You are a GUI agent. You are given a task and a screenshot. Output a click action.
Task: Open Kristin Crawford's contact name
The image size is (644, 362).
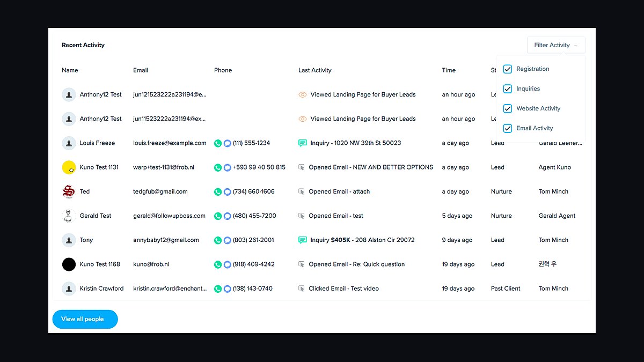pos(101,289)
